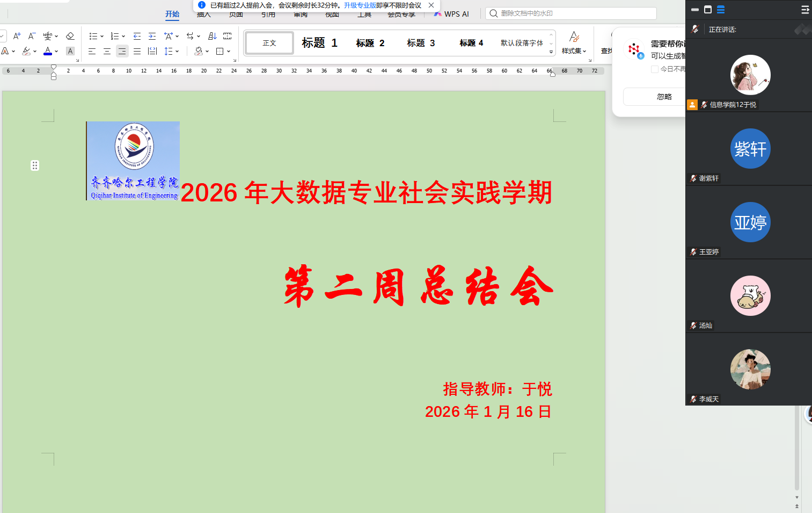Expand the line spacing dropdown
The width and height of the screenshot is (812, 513).
click(177, 51)
